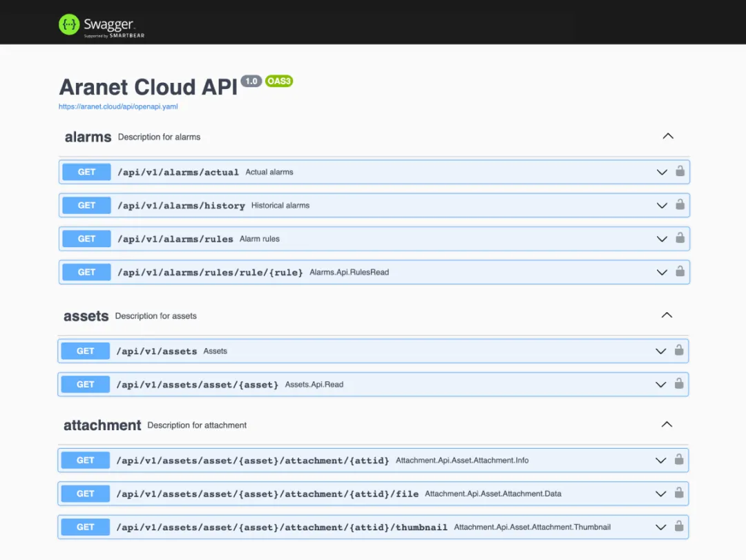This screenshot has width=746, height=560.
Task: Click the 'Historical alarms' summary text
Action: (280, 206)
